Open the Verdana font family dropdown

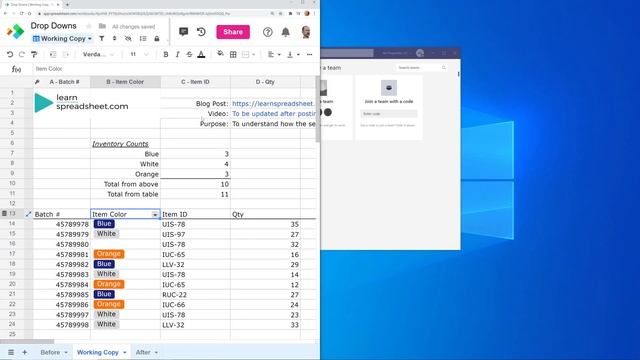98,54
